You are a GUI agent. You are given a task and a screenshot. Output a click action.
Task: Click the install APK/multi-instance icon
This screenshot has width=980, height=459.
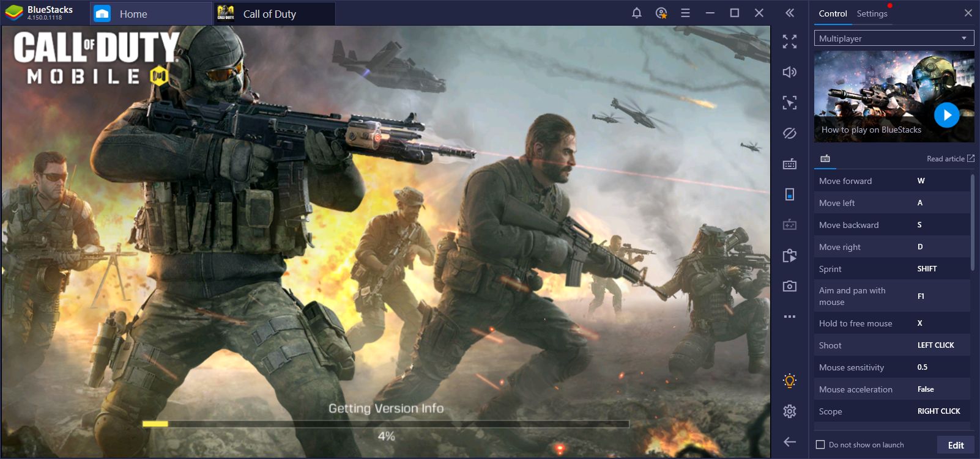click(790, 255)
